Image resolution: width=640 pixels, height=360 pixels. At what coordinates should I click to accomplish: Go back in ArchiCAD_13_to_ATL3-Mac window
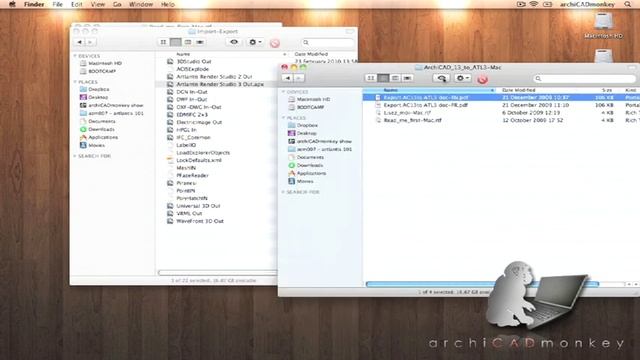pos(288,78)
